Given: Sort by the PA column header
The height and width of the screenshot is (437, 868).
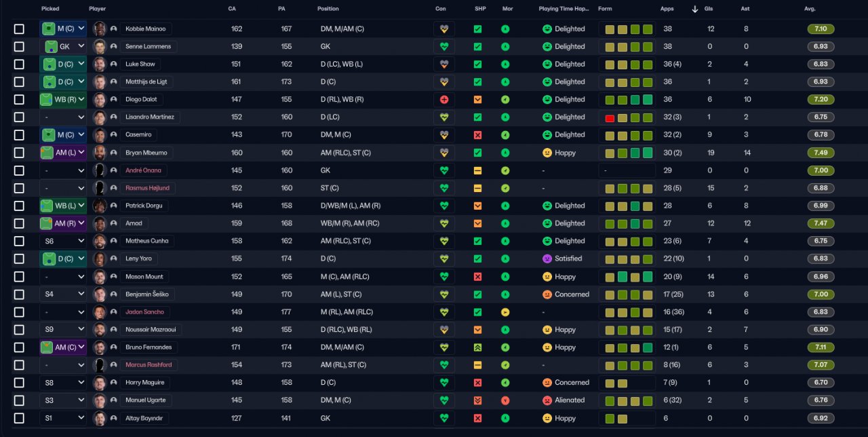Looking at the screenshot, I should [x=281, y=9].
